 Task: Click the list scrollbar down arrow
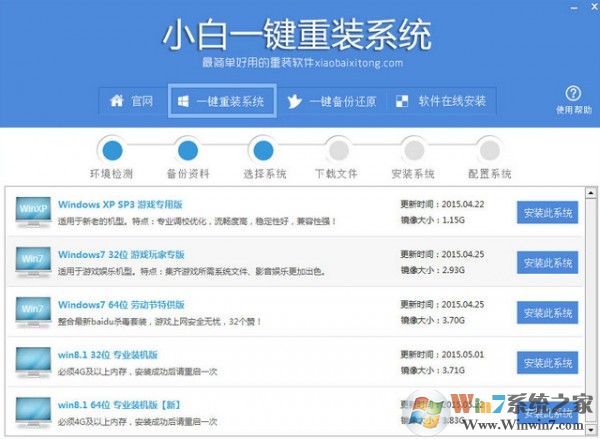pyautogui.click(x=591, y=430)
